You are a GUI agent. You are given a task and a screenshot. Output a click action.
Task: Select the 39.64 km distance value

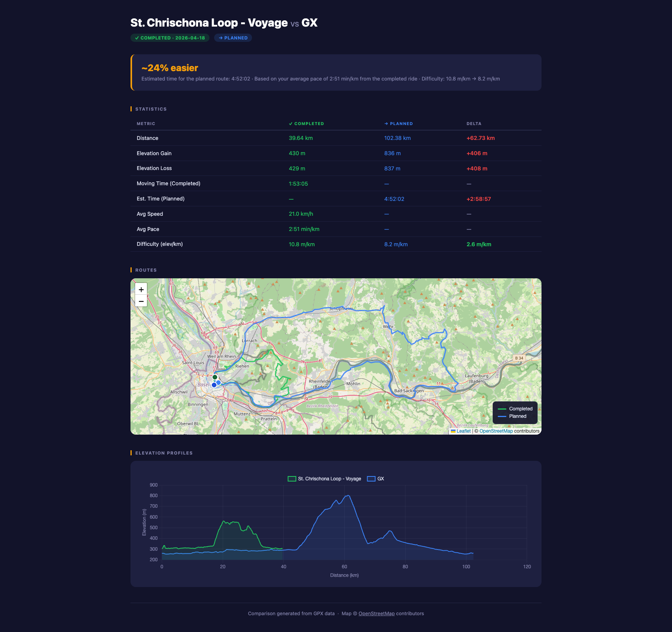tap(301, 138)
